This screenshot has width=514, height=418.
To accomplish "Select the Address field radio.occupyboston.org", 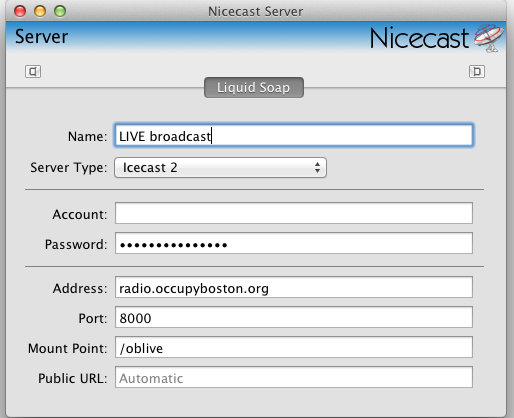I will [x=294, y=287].
